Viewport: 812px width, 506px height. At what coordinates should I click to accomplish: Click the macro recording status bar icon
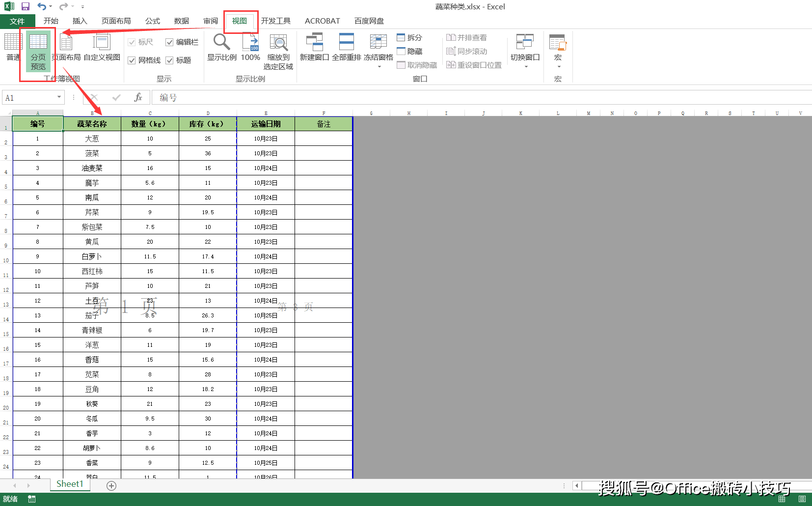pyautogui.click(x=32, y=499)
